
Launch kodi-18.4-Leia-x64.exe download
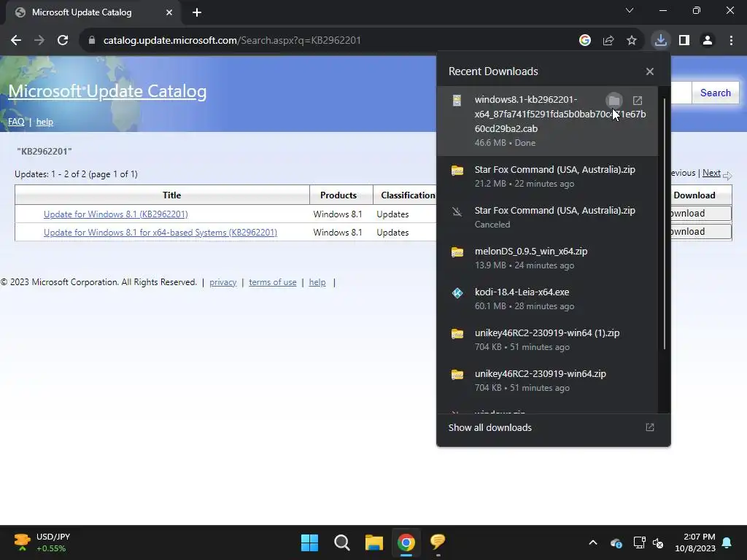coord(547,298)
